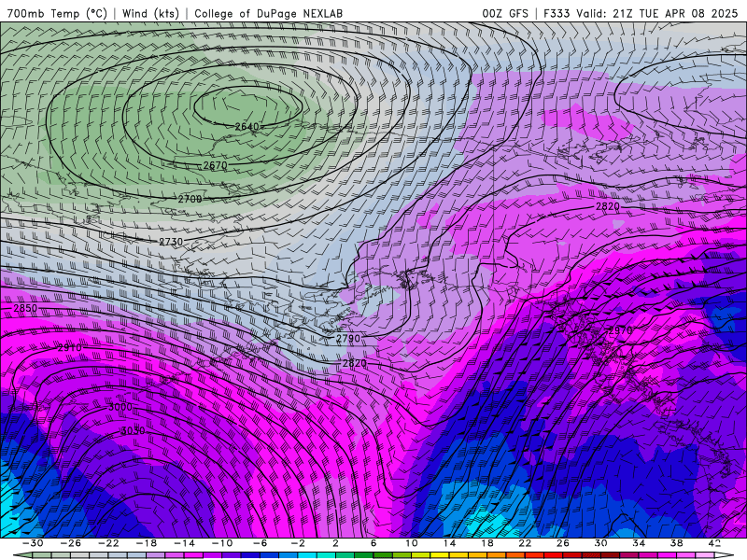Click the 34 color scale label

click(639, 543)
